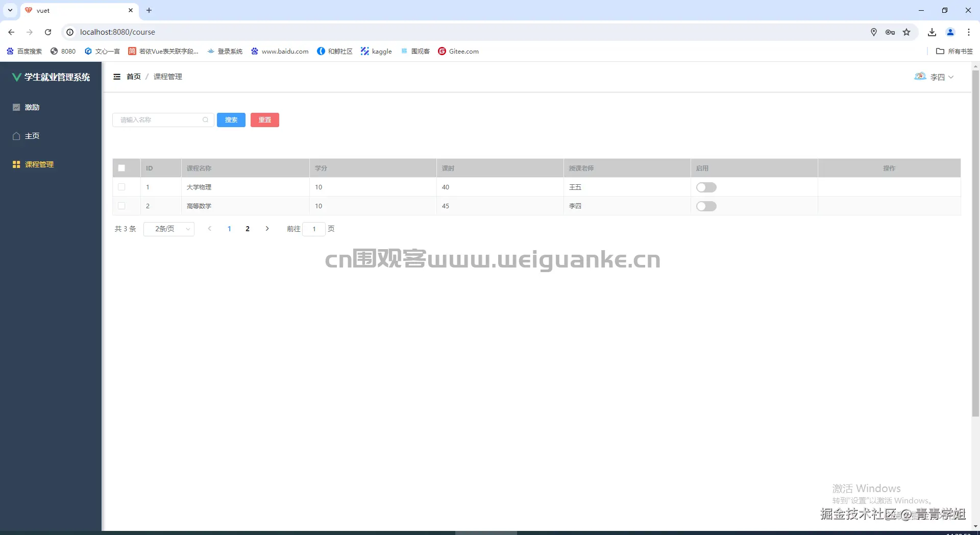Screen dimensions: 980x535
Task: Open the 8080 bookmark
Action: (x=63, y=51)
